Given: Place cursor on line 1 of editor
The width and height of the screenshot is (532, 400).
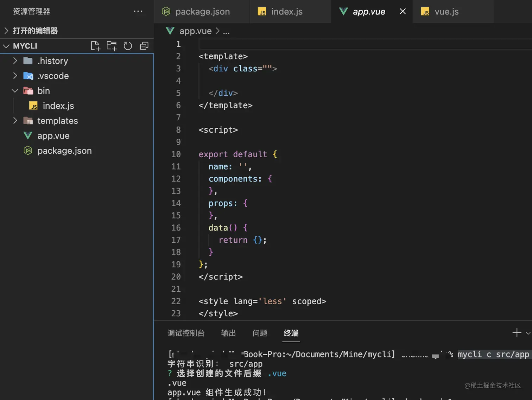Looking at the screenshot, I should point(365,44).
